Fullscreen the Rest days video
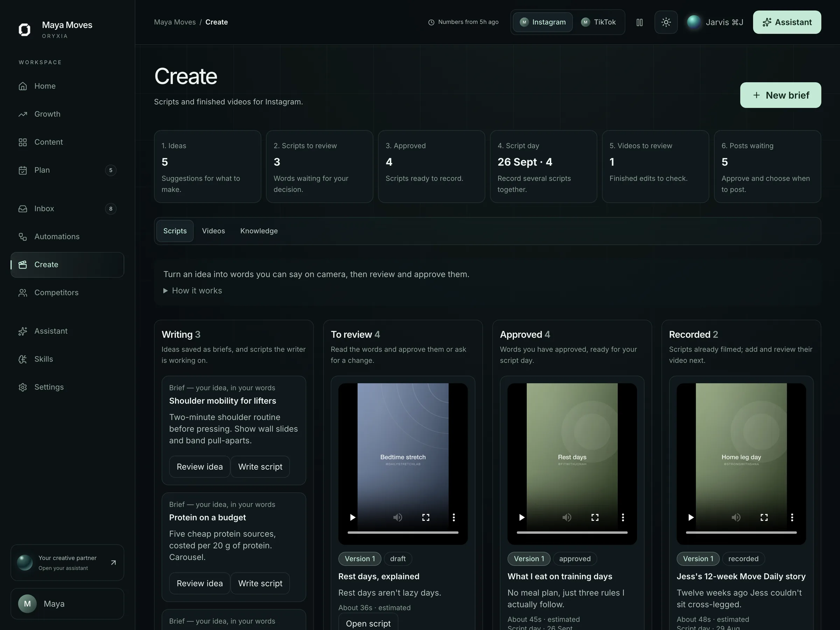Viewport: 840px width, 630px height. (x=595, y=518)
